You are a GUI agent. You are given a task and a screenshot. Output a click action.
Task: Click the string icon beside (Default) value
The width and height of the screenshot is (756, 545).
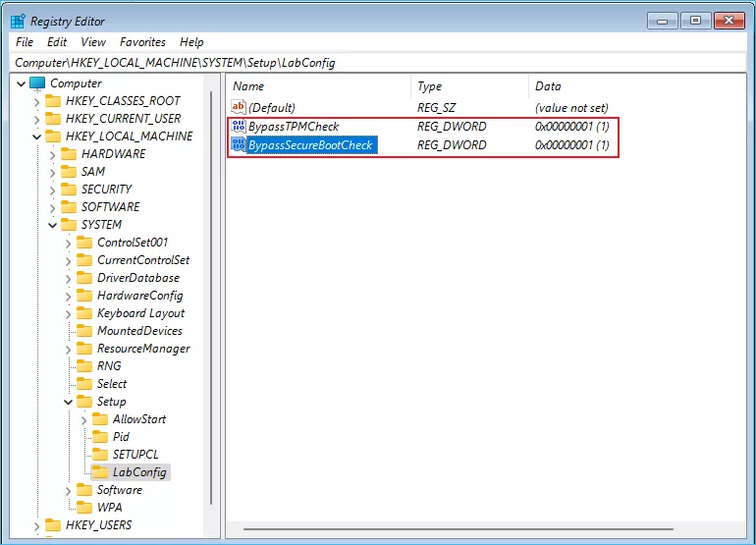point(239,108)
